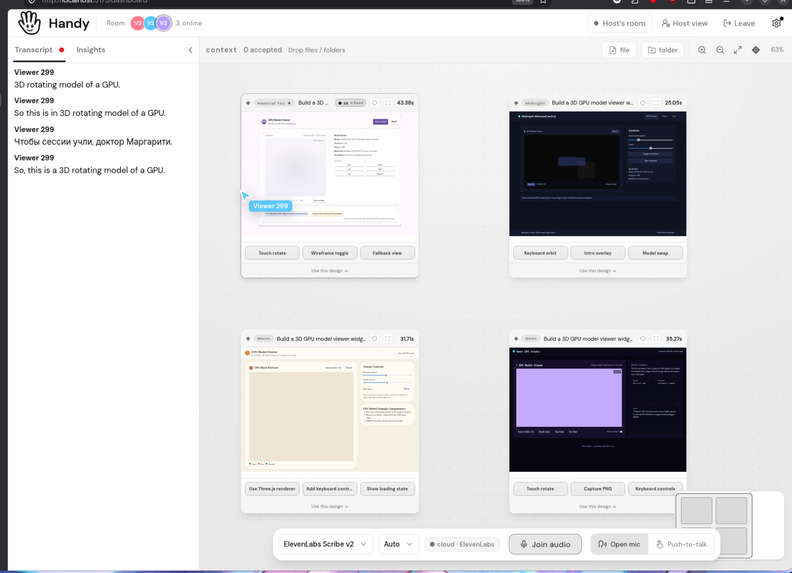Switch to Push-to-talk mode
The height and width of the screenshot is (573, 792).
coord(681,544)
